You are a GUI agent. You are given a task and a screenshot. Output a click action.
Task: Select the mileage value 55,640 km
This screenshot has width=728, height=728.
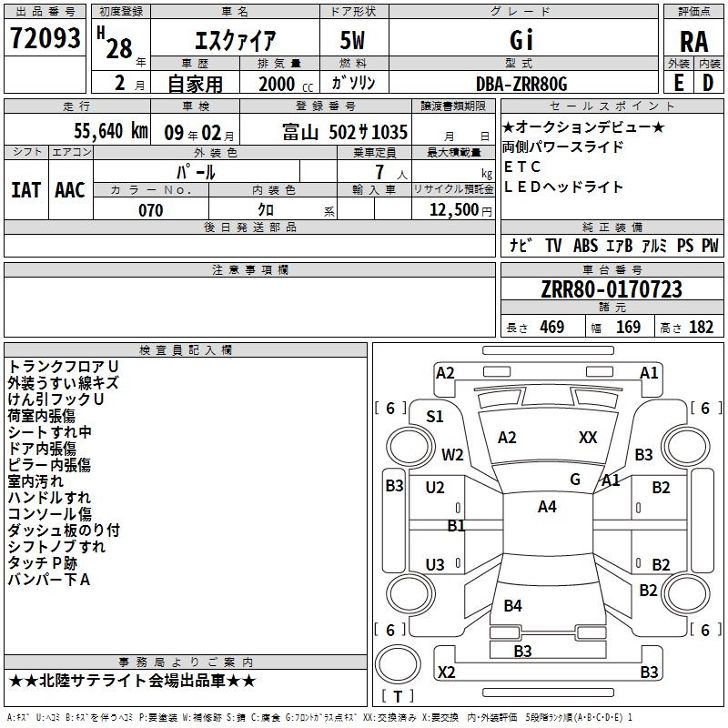[x=97, y=132]
